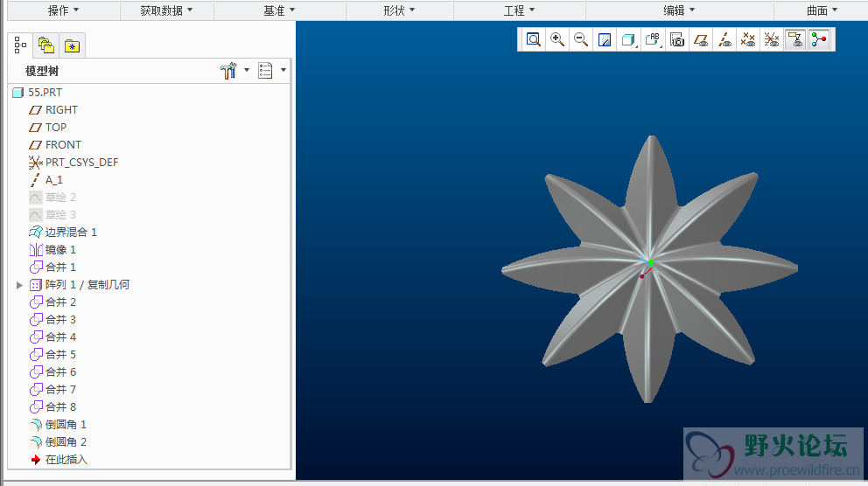
Task: Switch to the model tree tab icon
Action: tap(20, 45)
